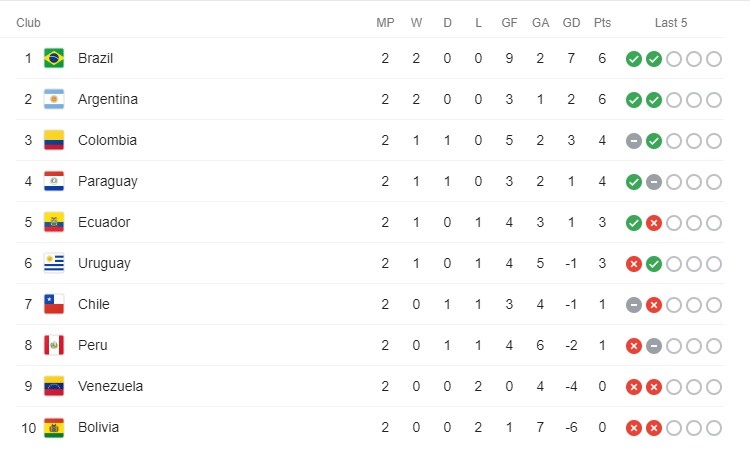Click the Venezuela flag icon
This screenshot has height=463, width=750.
pos(54,386)
